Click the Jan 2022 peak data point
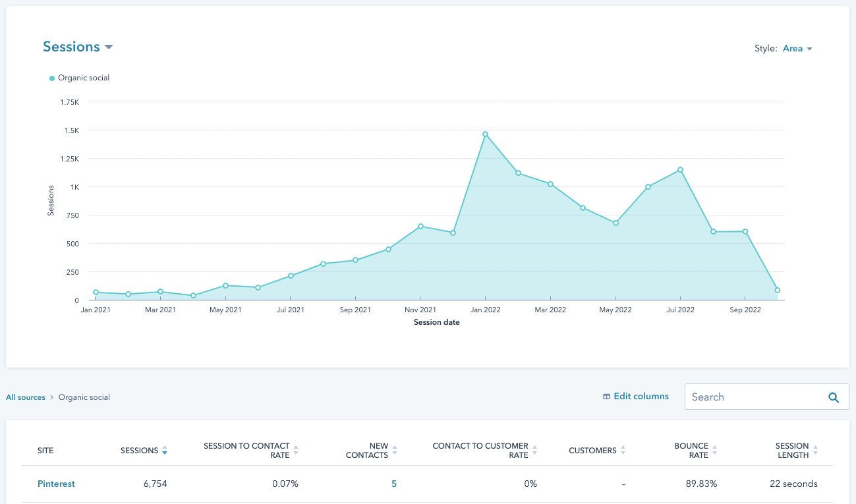856x504 pixels. [x=485, y=134]
